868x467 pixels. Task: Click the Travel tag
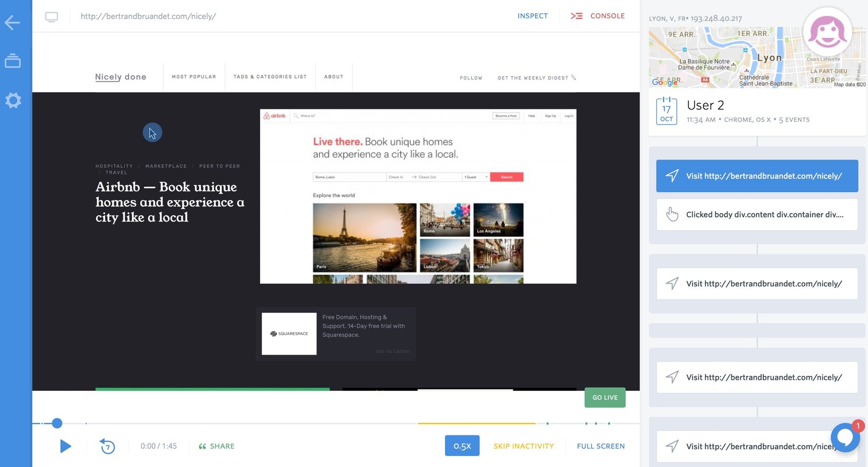[117, 173]
